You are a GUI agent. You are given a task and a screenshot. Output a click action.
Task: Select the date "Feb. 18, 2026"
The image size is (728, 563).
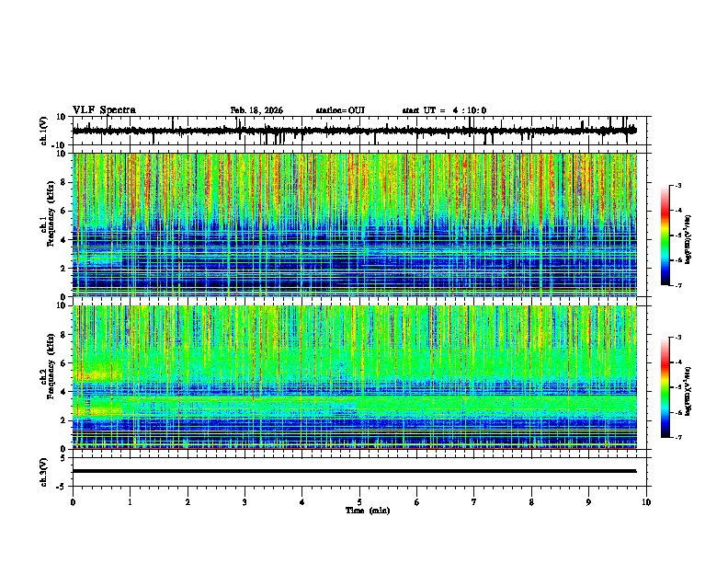coord(256,110)
